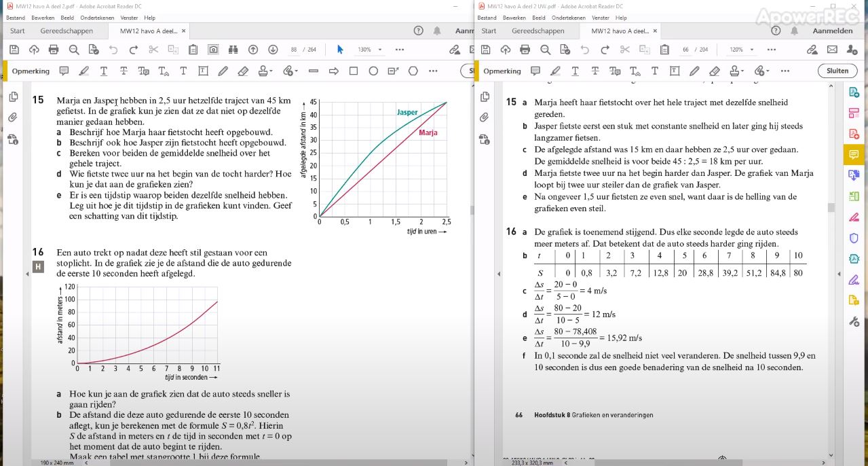Show more comment tools in right window
The width and height of the screenshot is (868, 466).
point(785,71)
